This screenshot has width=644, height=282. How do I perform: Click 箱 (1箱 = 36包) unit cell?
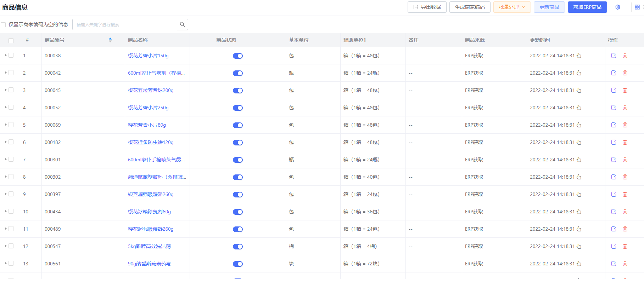[x=361, y=212]
